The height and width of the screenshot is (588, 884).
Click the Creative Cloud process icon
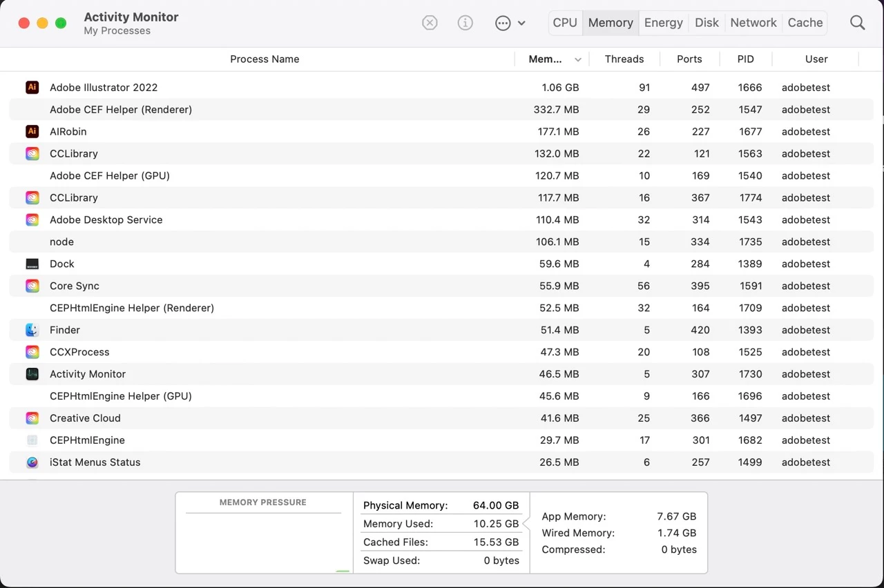click(x=32, y=419)
